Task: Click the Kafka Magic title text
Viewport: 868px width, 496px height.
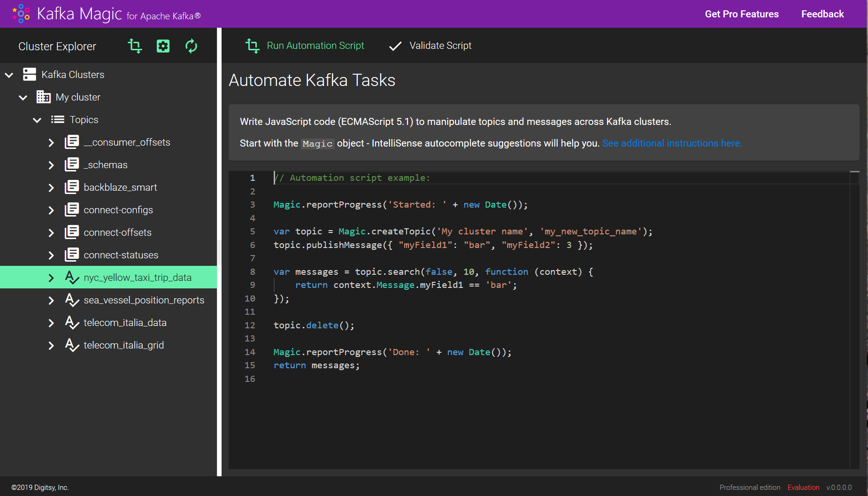Action: (x=79, y=14)
